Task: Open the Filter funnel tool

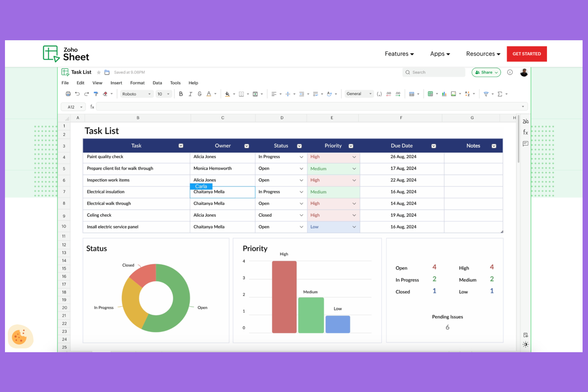Action: click(486, 94)
